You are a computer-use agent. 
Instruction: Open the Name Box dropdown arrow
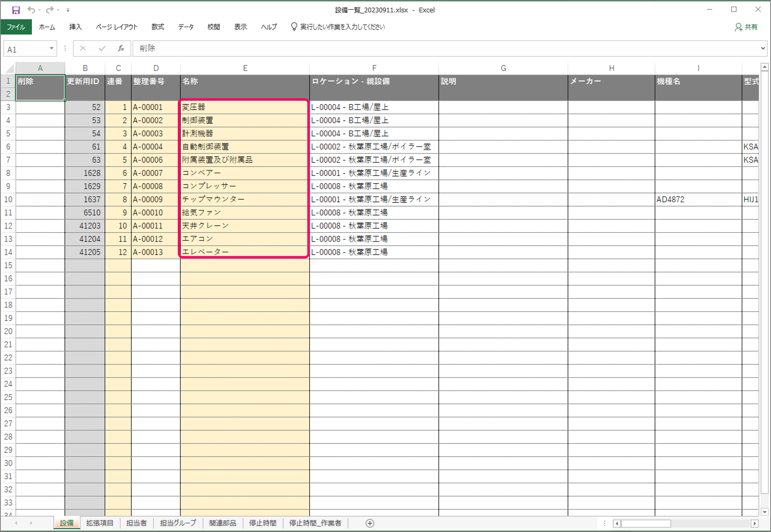coord(51,48)
